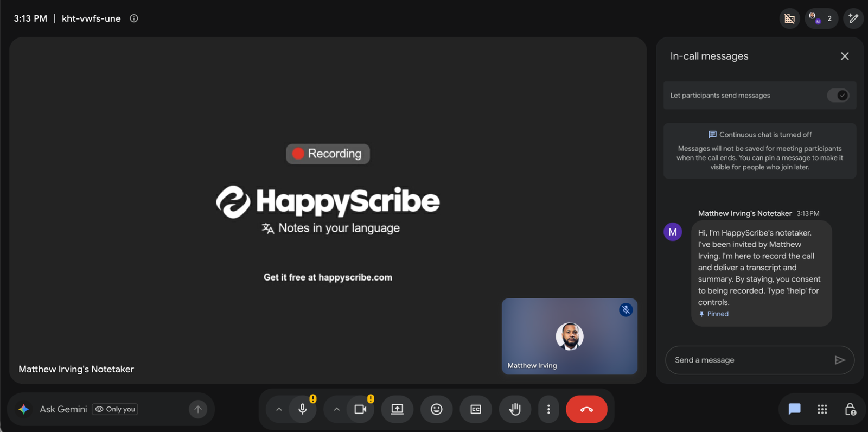Click the sparkle pencil icon at top right
Screen dimensions: 868x432
pos(853,18)
